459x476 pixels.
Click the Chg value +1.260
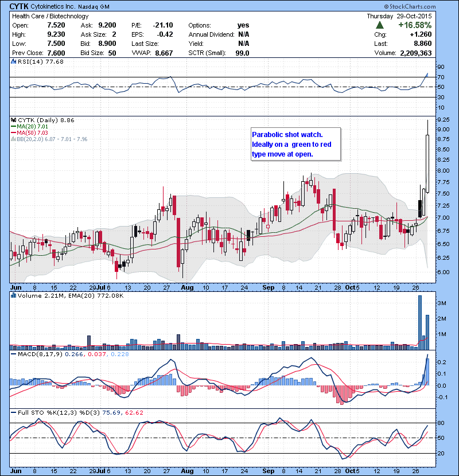click(x=421, y=34)
